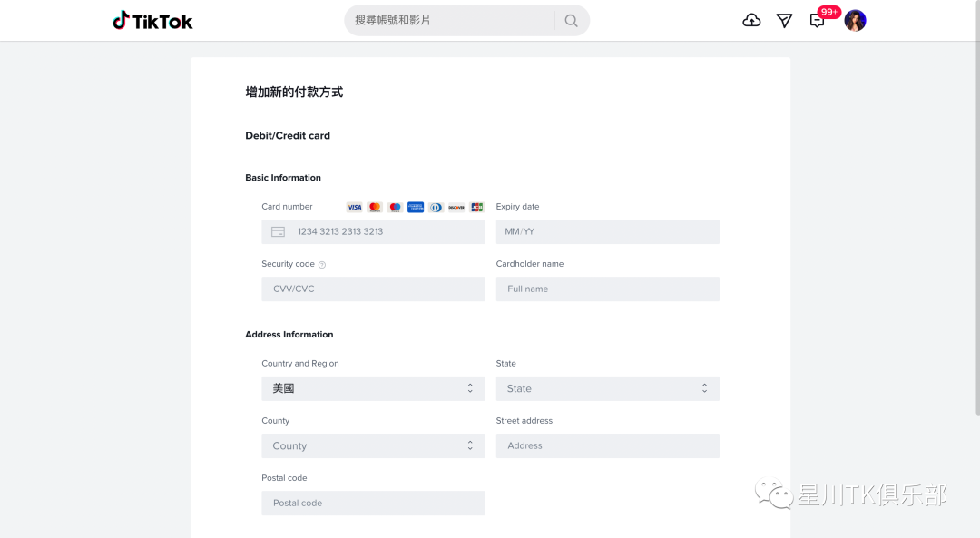Click the Diners Club card icon
Image resolution: width=980 pixels, height=538 pixels.
click(436, 207)
